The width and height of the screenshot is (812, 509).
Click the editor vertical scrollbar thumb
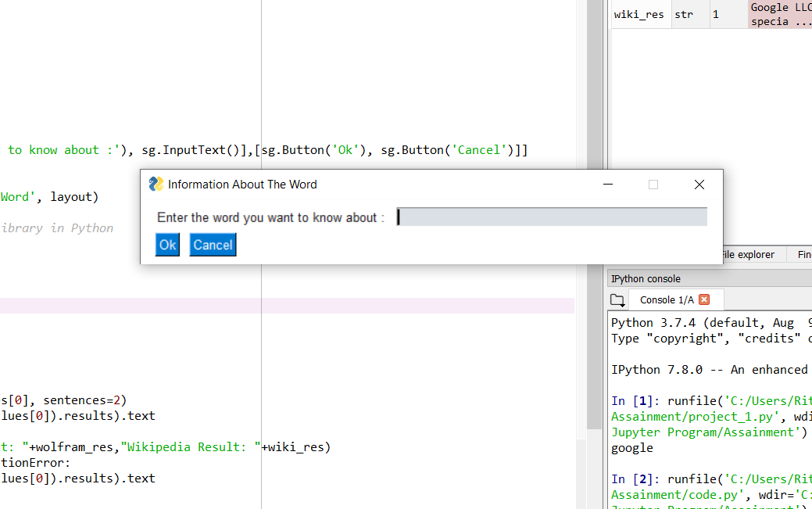(x=595, y=214)
